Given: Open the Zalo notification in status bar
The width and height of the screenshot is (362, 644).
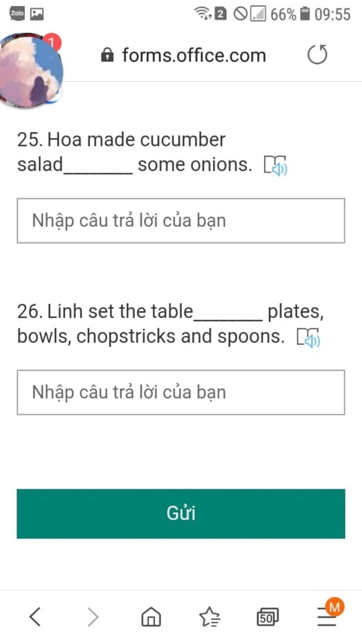Looking at the screenshot, I should click(x=17, y=14).
